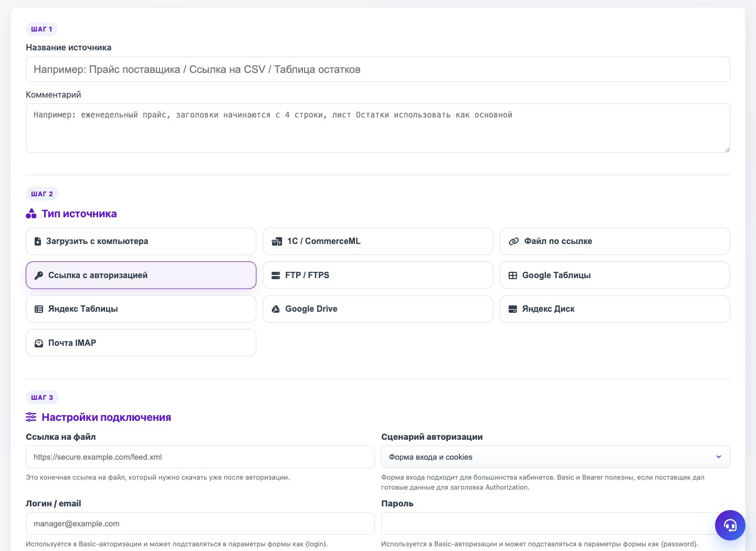Viewport: 756px width, 551px height.
Task: Focus the Название источника input field
Action: click(x=378, y=69)
